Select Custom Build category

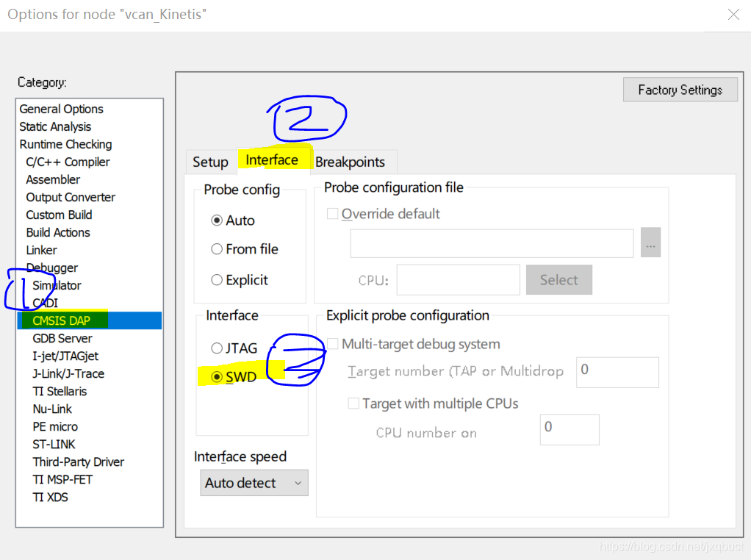pyautogui.click(x=59, y=215)
